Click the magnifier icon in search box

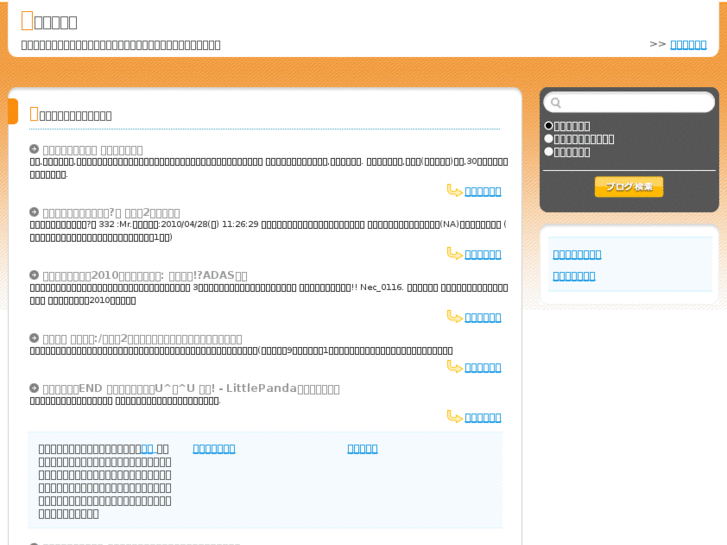tap(555, 103)
